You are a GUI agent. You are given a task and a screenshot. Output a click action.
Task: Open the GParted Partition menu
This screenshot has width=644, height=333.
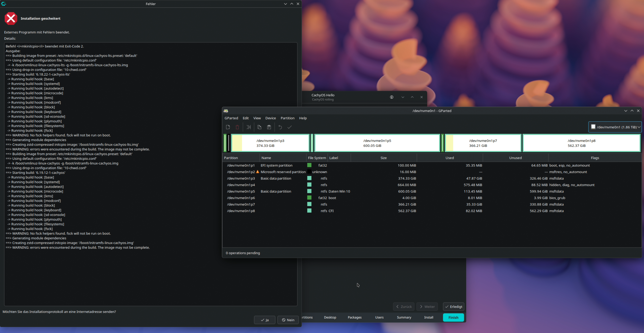pos(287,118)
